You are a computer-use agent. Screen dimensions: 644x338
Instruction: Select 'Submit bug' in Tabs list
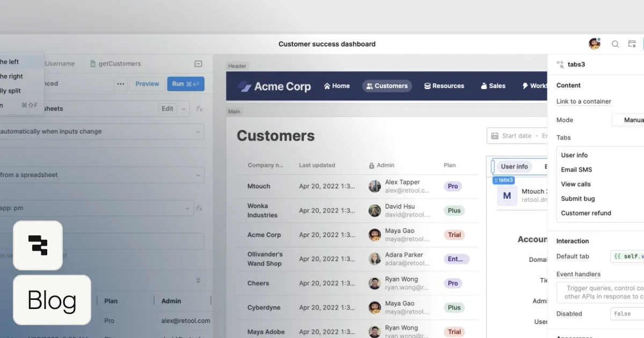577,199
